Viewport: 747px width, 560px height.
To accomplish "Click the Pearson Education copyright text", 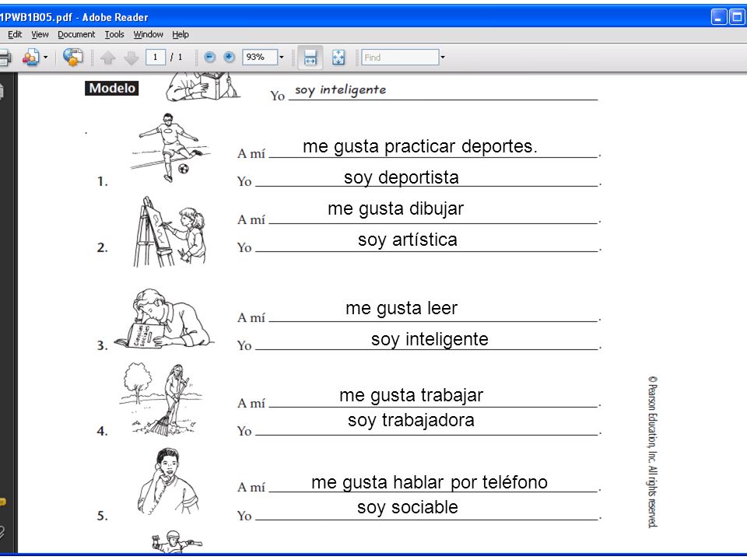I will 652,452.
